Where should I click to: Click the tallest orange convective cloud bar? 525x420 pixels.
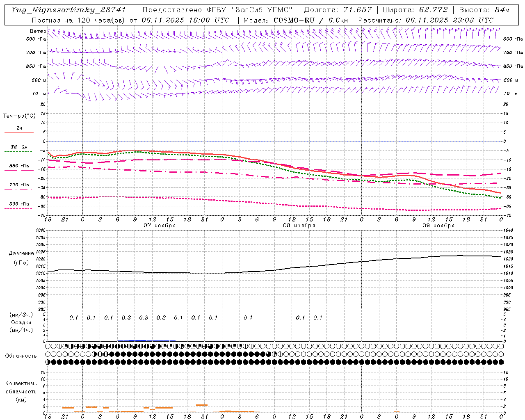(x=202, y=405)
